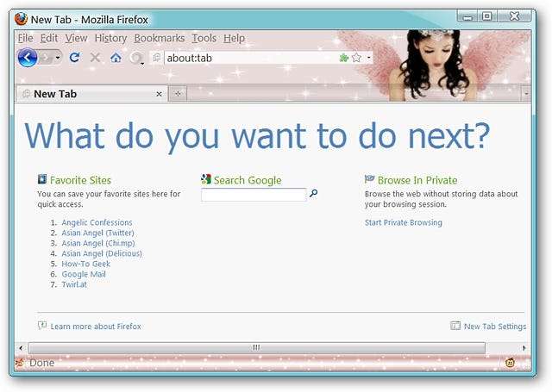Focus the about:tab address bar
This screenshot has width=552, height=392.
click(x=251, y=58)
